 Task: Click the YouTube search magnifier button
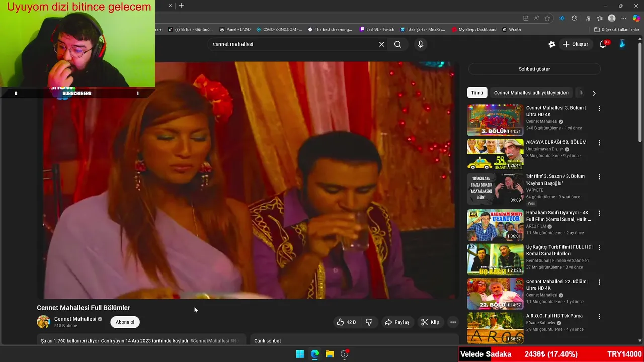click(x=398, y=44)
